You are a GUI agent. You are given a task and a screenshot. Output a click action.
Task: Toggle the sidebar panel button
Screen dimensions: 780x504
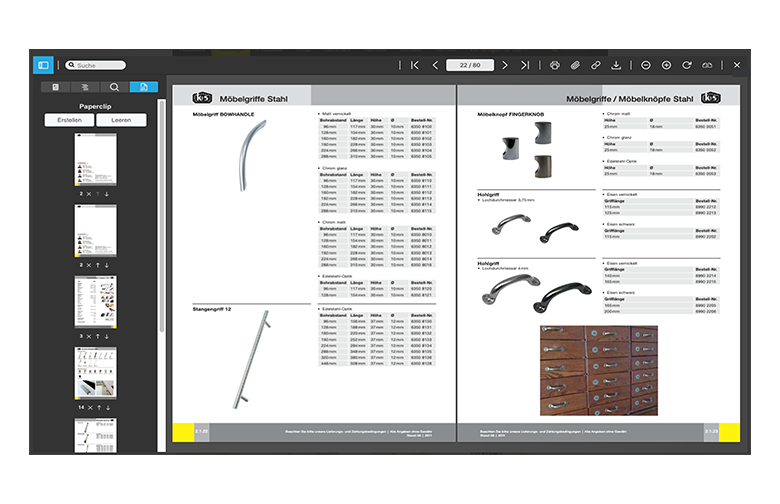(43, 65)
